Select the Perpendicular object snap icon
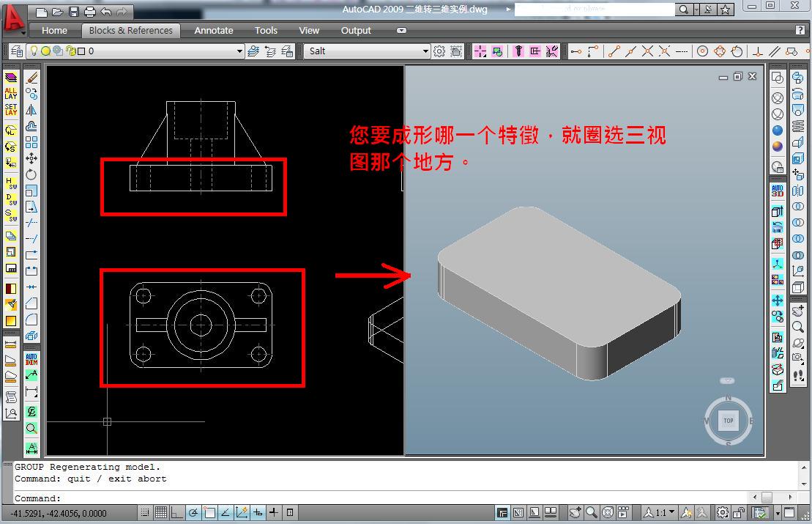Screen dimensions: 812x524 (758, 51)
